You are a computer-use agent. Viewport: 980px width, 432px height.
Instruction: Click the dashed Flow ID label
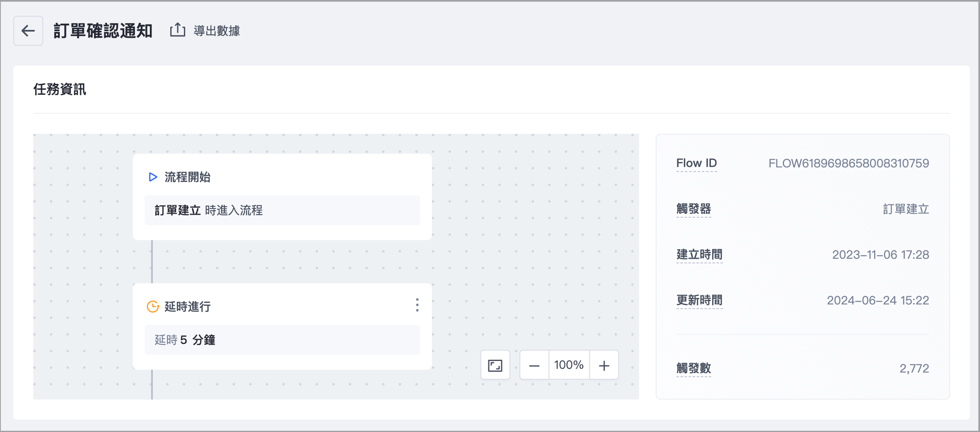(696, 163)
